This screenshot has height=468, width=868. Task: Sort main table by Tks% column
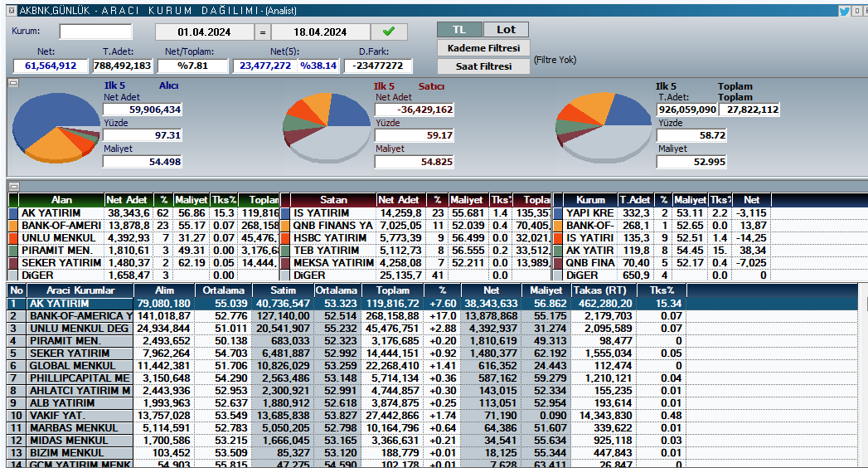point(662,290)
